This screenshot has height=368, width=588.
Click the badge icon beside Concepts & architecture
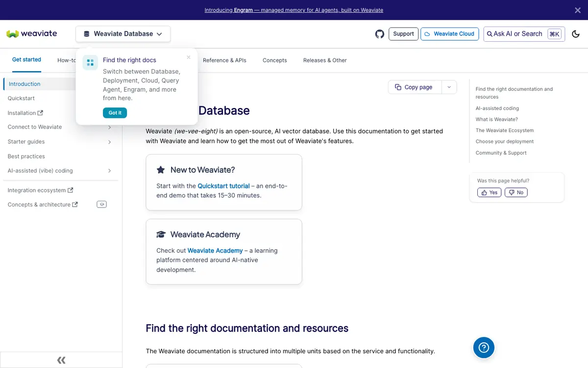[x=101, y=204]
